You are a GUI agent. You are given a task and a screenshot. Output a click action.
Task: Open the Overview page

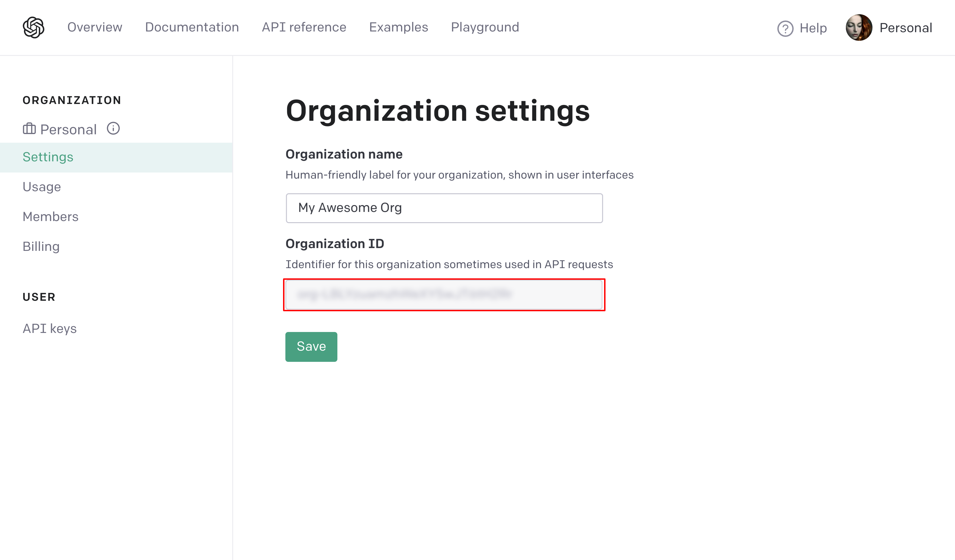click(x=95, y=27)
